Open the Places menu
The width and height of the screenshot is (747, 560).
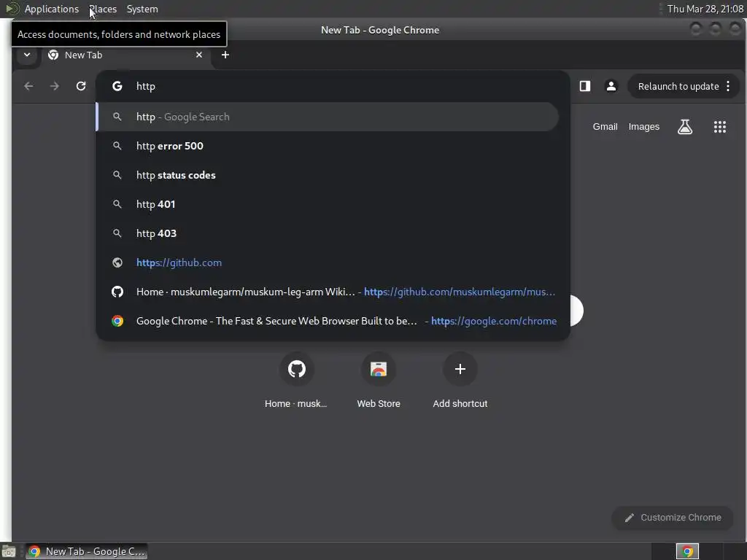tap(103, 9)
